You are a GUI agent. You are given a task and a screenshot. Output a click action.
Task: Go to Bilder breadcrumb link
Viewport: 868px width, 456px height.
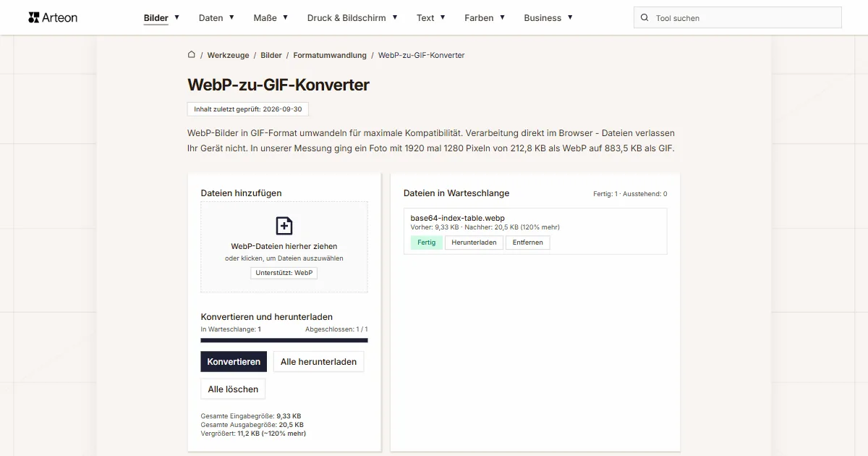[x=271, y=55]
